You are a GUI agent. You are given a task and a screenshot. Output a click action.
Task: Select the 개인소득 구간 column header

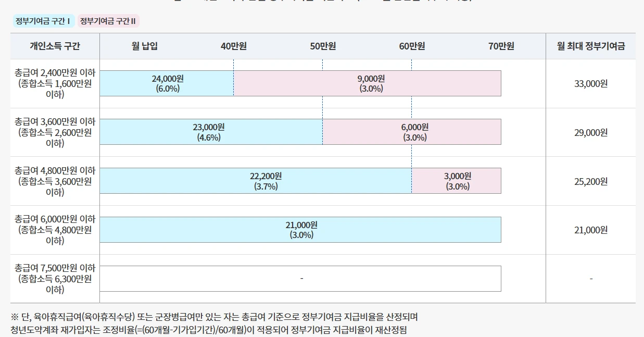coord(55,46)
